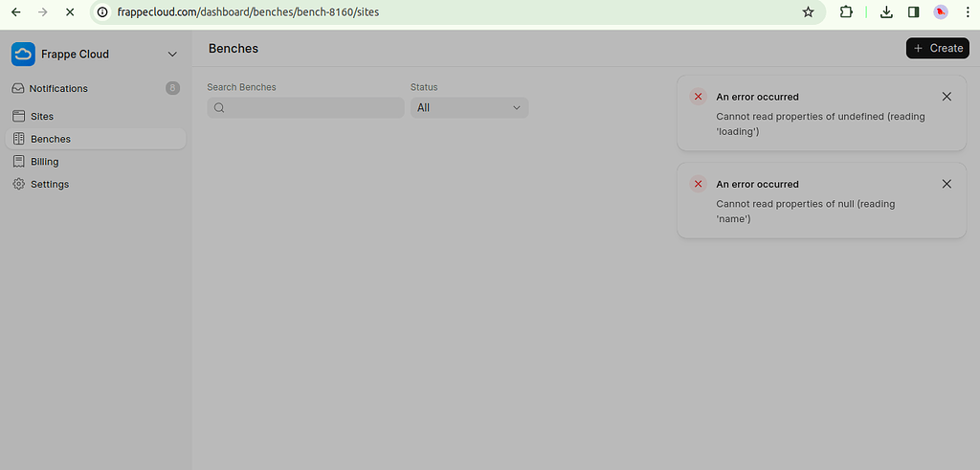Click the Settings gear icon
Viewport: 980px width, 470px height.
(18, 185)
